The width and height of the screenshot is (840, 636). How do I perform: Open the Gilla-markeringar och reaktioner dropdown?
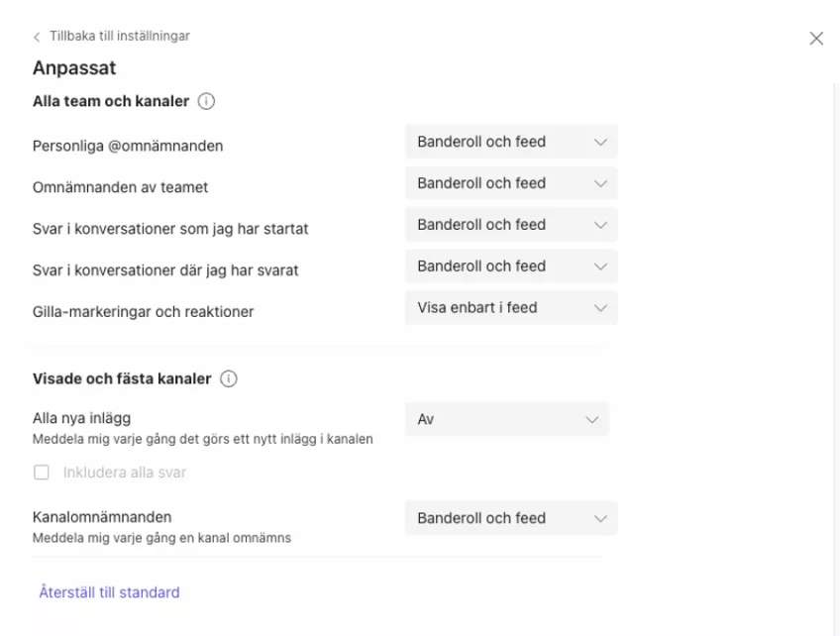point(511,308)
